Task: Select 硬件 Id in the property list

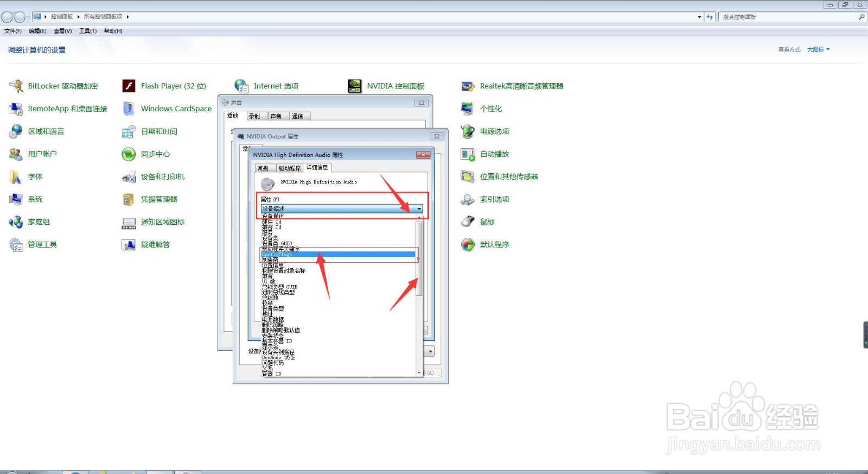Action: [338, 222]
